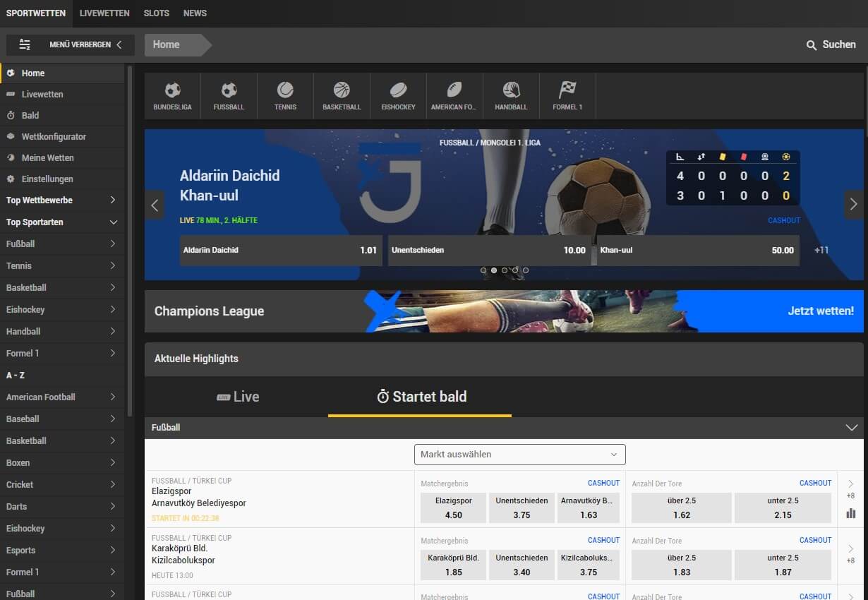Bet on Khan-uul at 50.00

(x=698, y=251)
